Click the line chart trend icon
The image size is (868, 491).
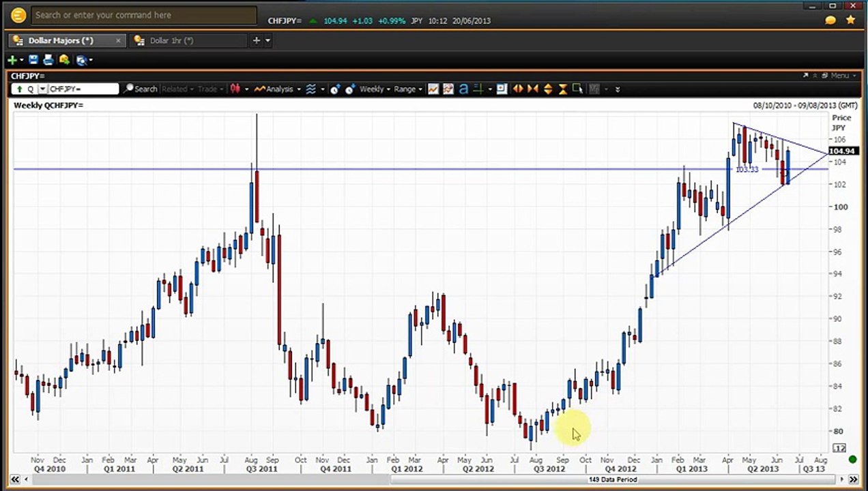click(x=433, y=89)
